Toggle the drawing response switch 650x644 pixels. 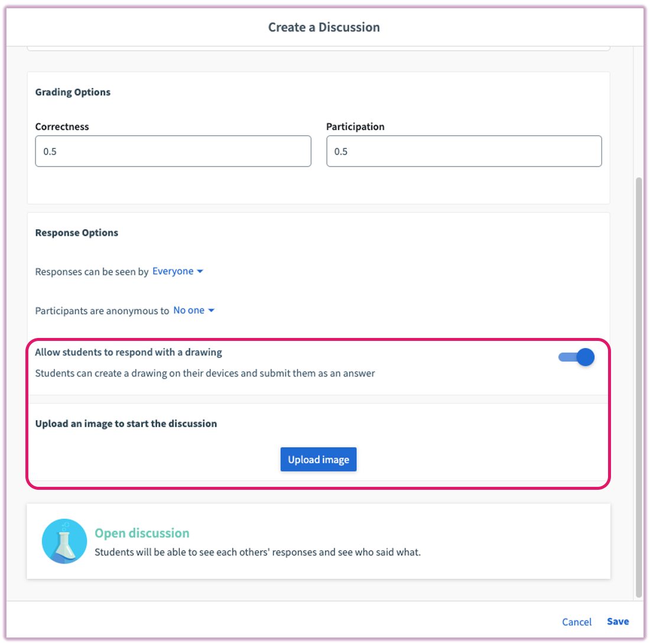(577, 357)
